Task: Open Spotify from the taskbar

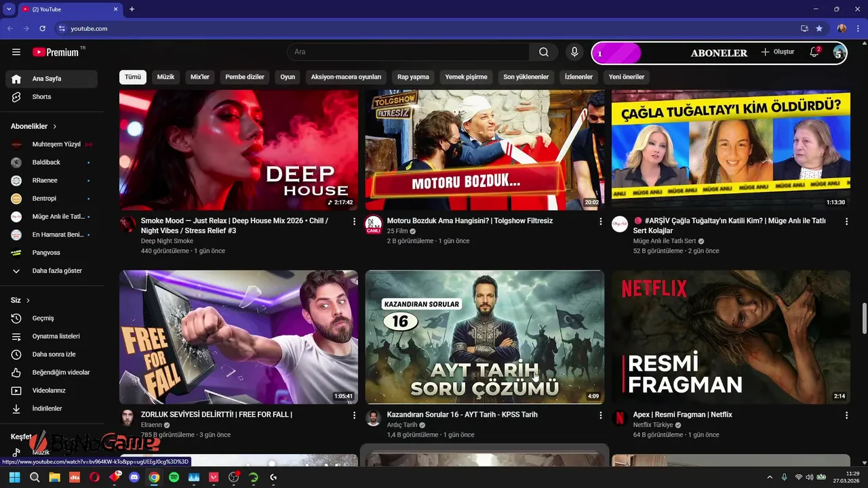Action: point(174,477)
